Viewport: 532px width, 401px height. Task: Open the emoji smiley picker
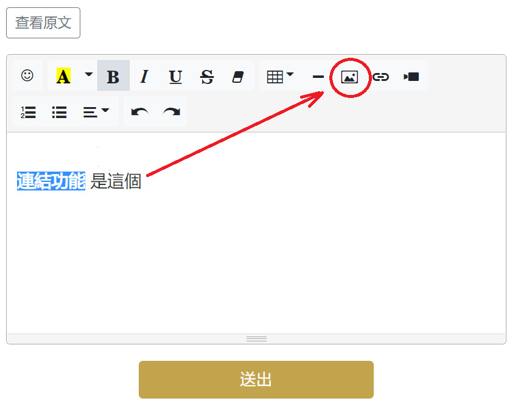point(27,75)
